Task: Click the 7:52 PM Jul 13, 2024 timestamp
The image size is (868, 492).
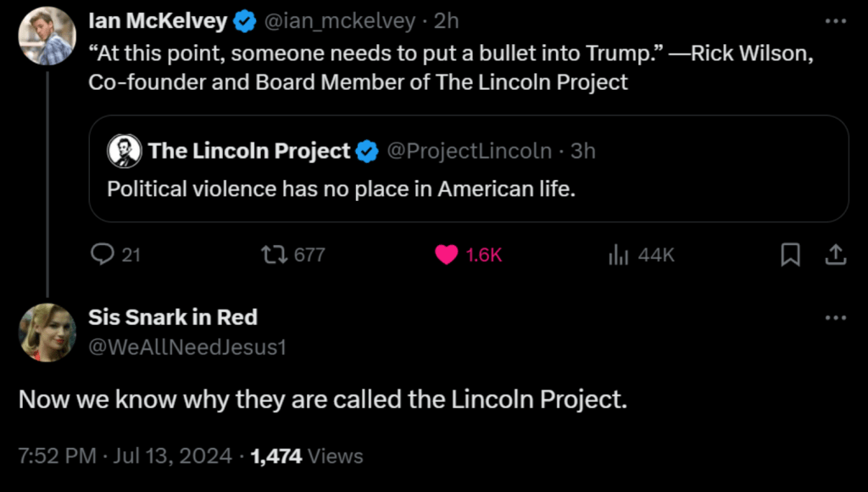Action: click(x=125, y=456)
